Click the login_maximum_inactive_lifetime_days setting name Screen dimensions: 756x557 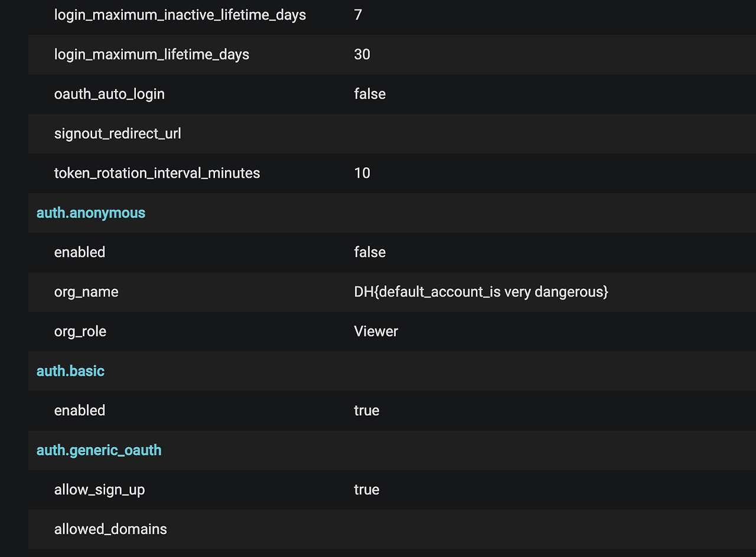pos(180,15)
